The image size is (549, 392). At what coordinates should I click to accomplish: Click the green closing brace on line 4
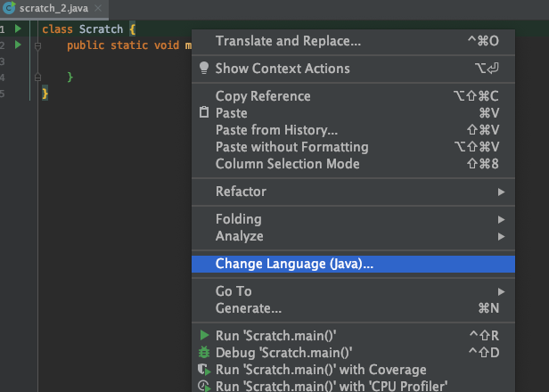pos(70,77)
